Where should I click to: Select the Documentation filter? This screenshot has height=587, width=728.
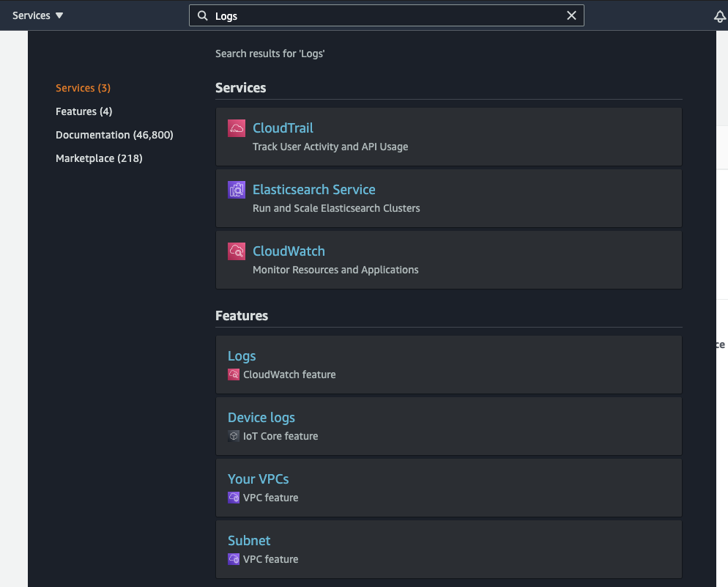pyautogui.click(x=114, y=134)
